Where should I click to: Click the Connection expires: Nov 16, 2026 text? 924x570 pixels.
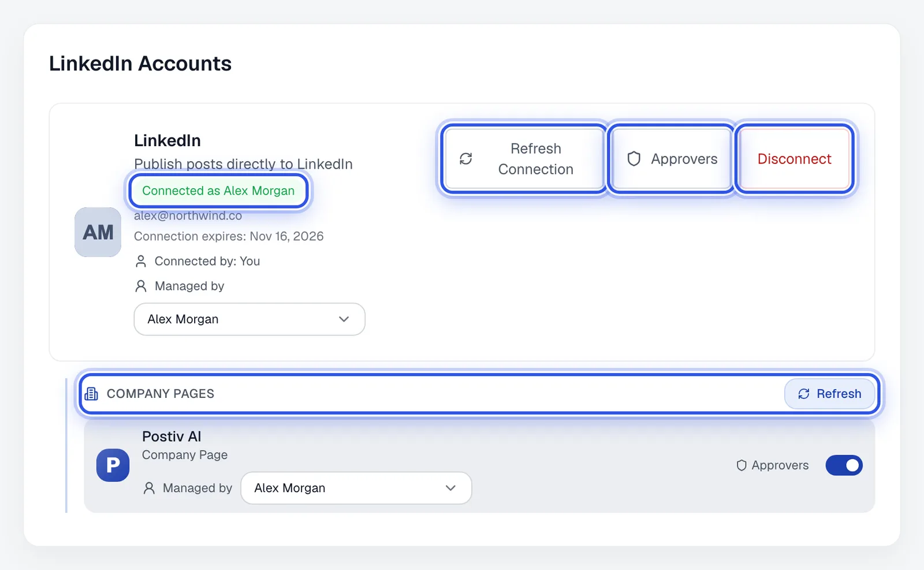(229, 236)
